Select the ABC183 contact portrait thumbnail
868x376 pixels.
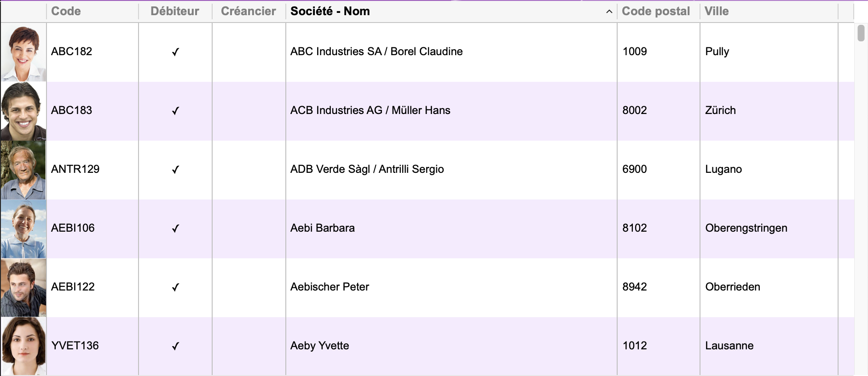[23, 111]
